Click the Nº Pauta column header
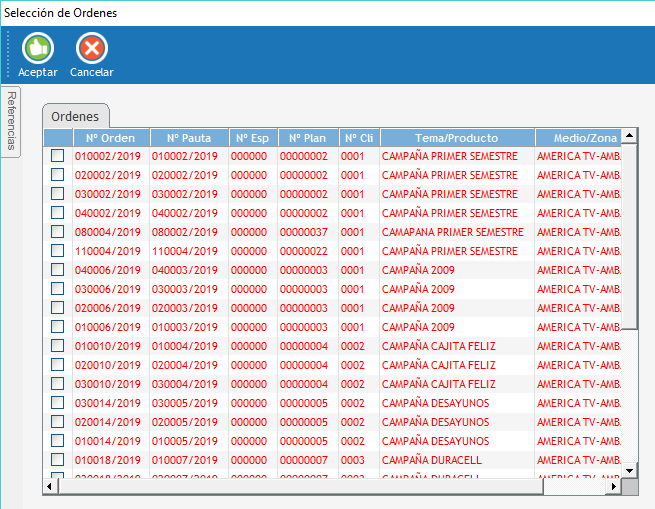 coord(189,138)
